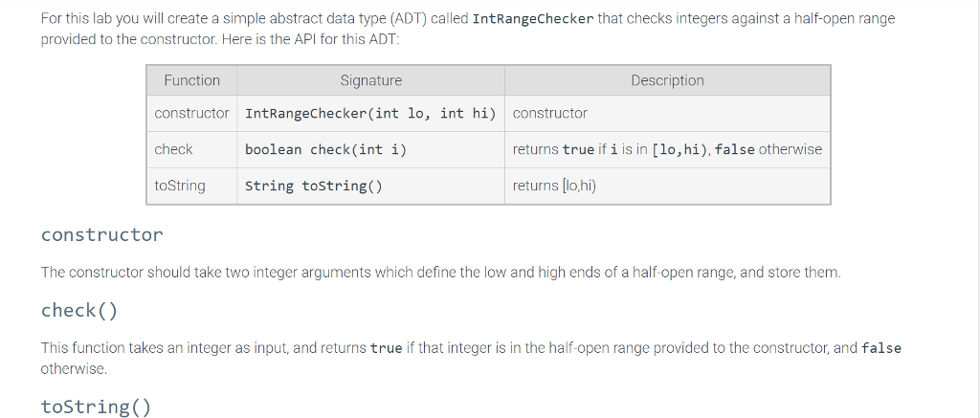This screenshot has height=418, width=980.
Task: Click the 'returns [lo,hi)' description cell
Action: point(667,186)
